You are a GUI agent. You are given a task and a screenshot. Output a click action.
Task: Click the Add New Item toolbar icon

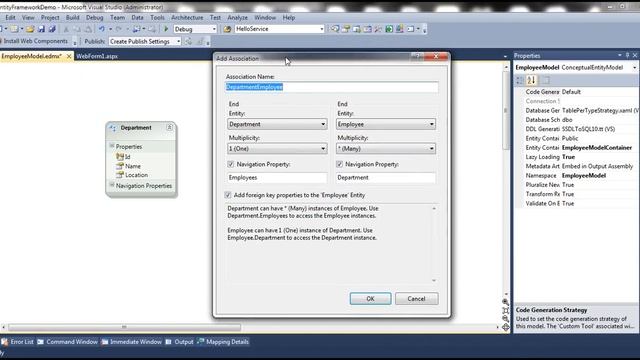(14, 29)
